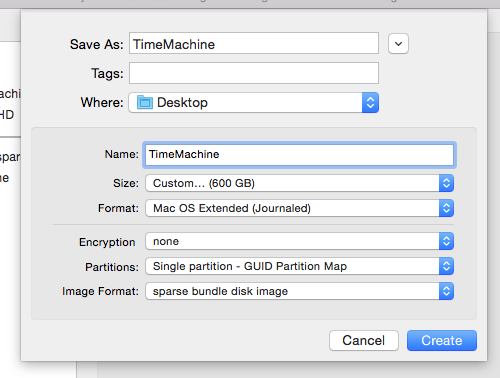Click the Save As label text
Image resolution: width=500 pixels, height=378 pixels.
click(x=96, y=44)
